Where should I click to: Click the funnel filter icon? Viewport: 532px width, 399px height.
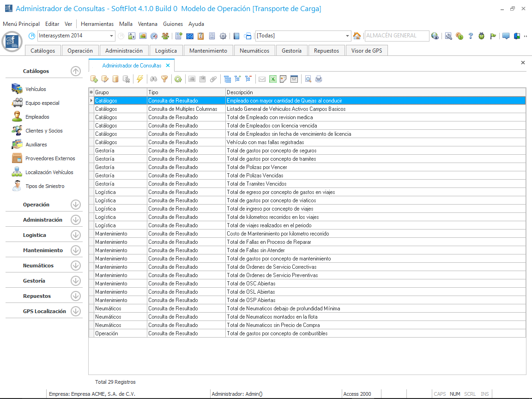tap(164, 79)
